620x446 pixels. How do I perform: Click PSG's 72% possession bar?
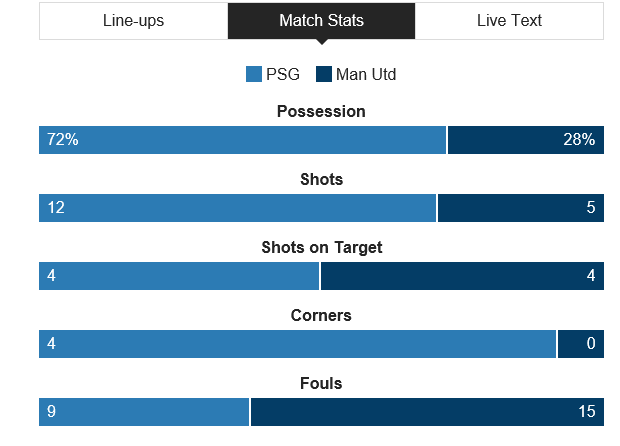[x=242, y=140]
